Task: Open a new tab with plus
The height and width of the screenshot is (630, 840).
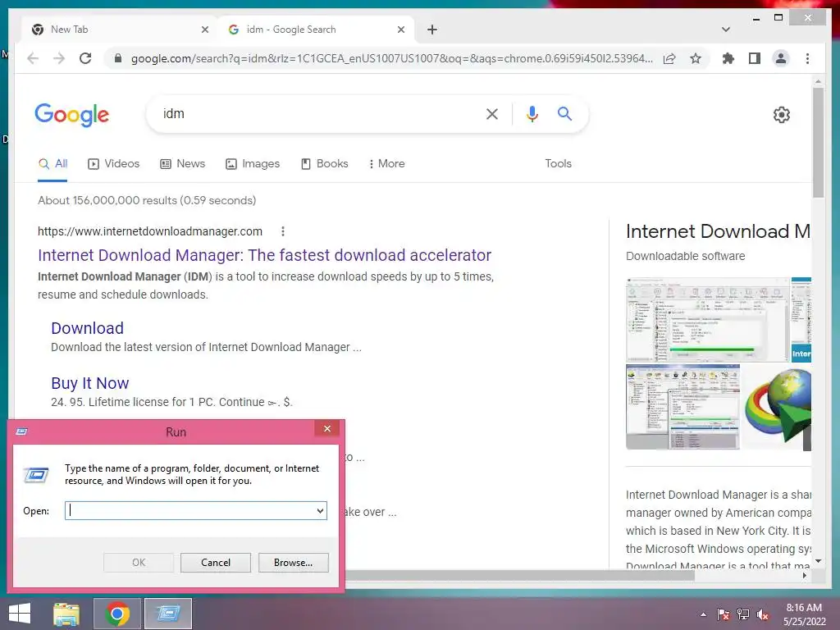Action: [x=432, y=30]
